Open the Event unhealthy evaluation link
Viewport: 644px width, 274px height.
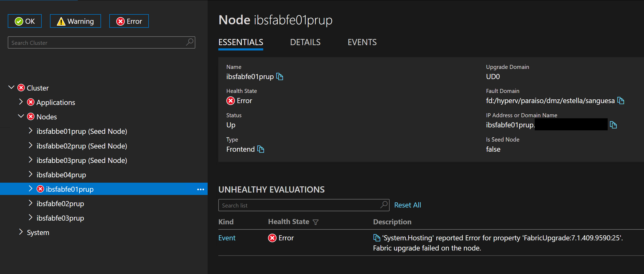227,237
